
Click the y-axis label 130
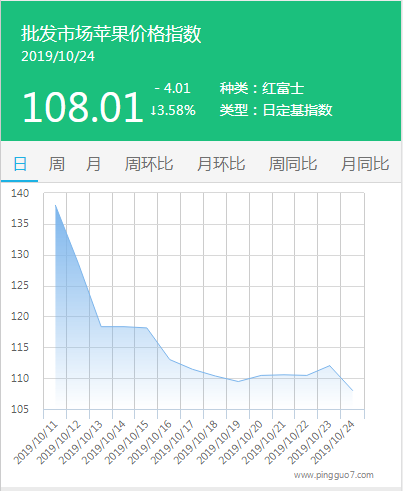point(20,254)
